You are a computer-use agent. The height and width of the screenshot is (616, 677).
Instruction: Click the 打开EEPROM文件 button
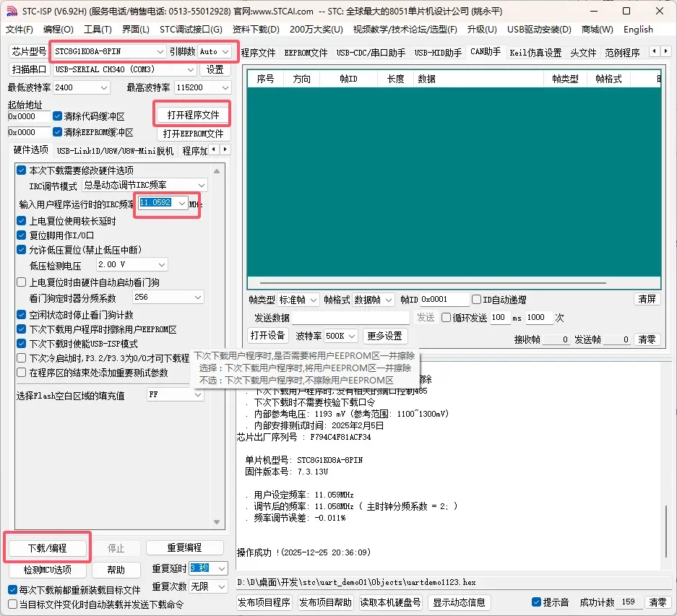click(193, 134)
